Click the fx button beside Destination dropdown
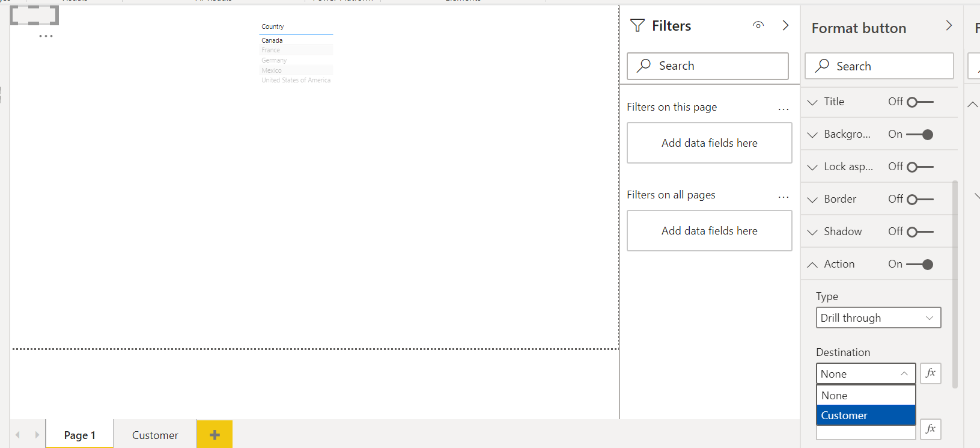 931,373
